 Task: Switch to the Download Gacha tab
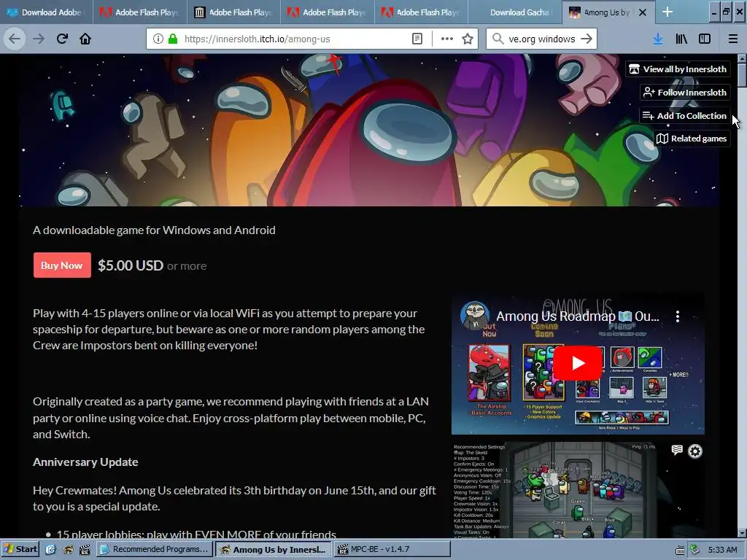(x=515, y=12)
